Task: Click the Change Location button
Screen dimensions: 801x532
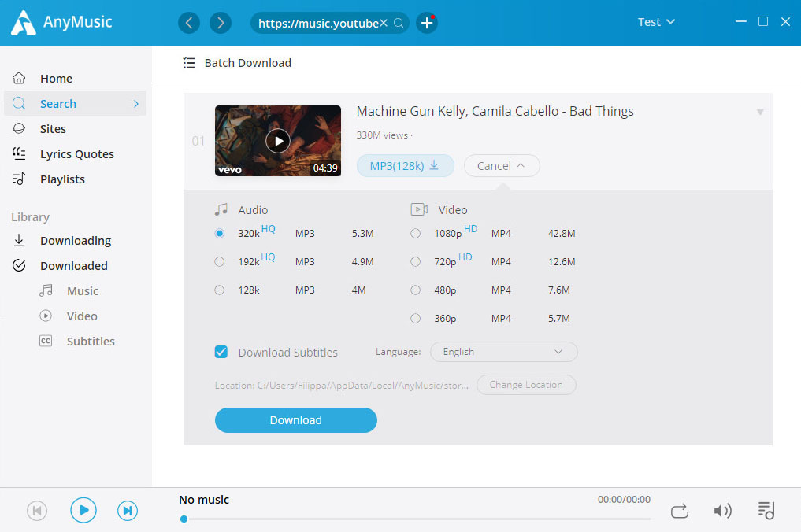Action: coord(526,385)
